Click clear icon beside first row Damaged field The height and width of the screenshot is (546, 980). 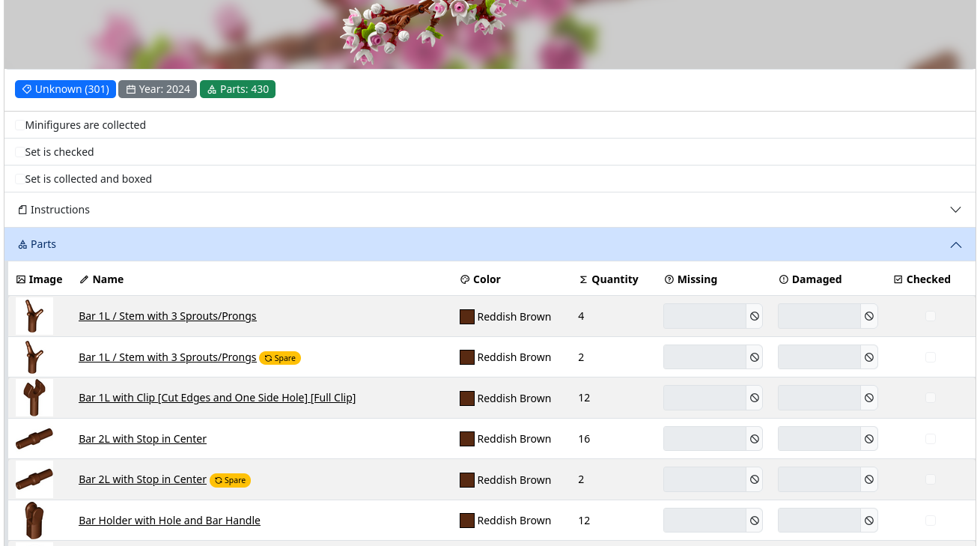click(868, 316)
